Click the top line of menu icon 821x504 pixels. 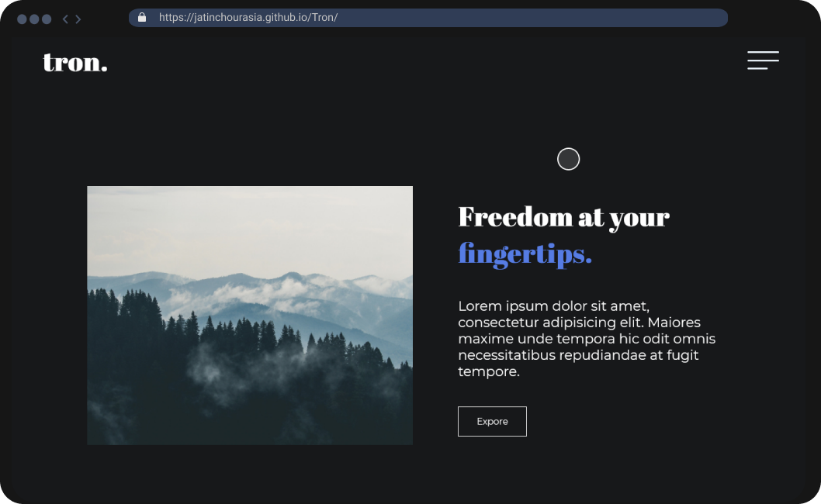click(x=763, y=52)
